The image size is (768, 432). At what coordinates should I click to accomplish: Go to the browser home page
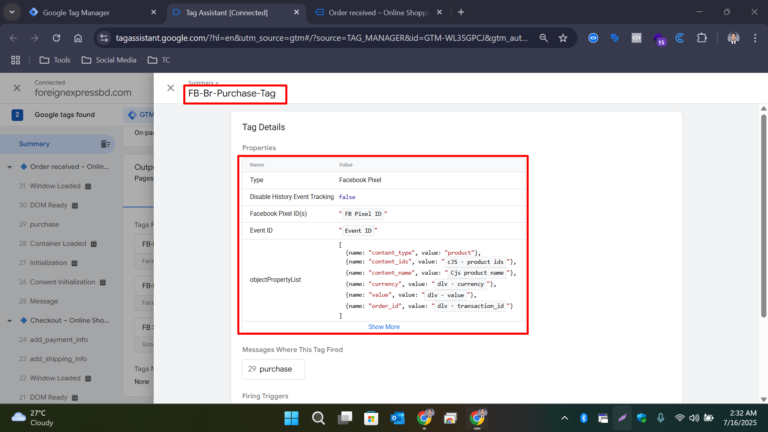click(77, 38)
